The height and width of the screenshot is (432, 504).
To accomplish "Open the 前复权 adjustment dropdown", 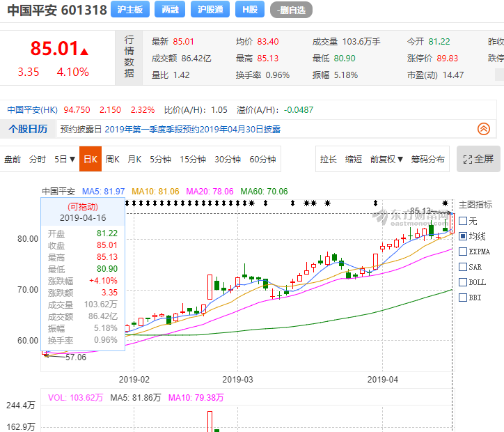I will (x=386, y=160).
